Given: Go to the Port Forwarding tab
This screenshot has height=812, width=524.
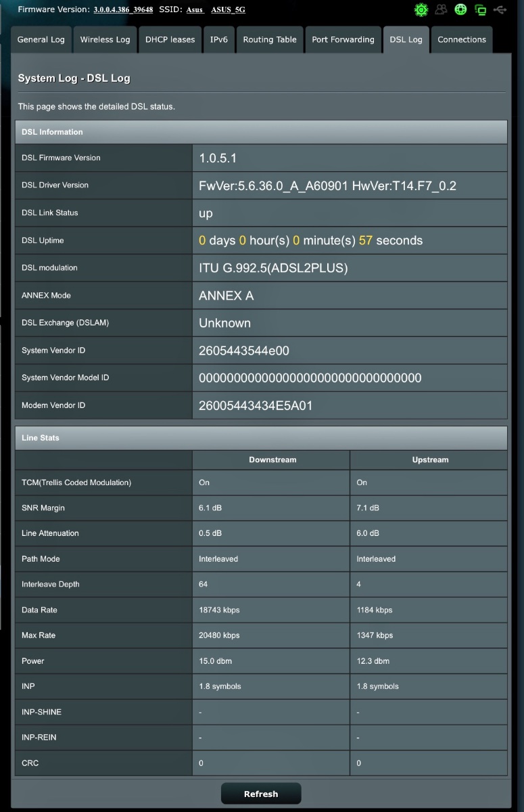Looking at the screenshot, I should click(343, 40).
